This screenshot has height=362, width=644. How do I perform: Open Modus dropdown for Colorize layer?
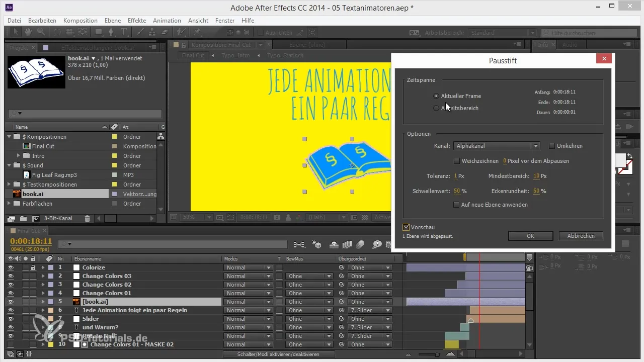point(248,267)
